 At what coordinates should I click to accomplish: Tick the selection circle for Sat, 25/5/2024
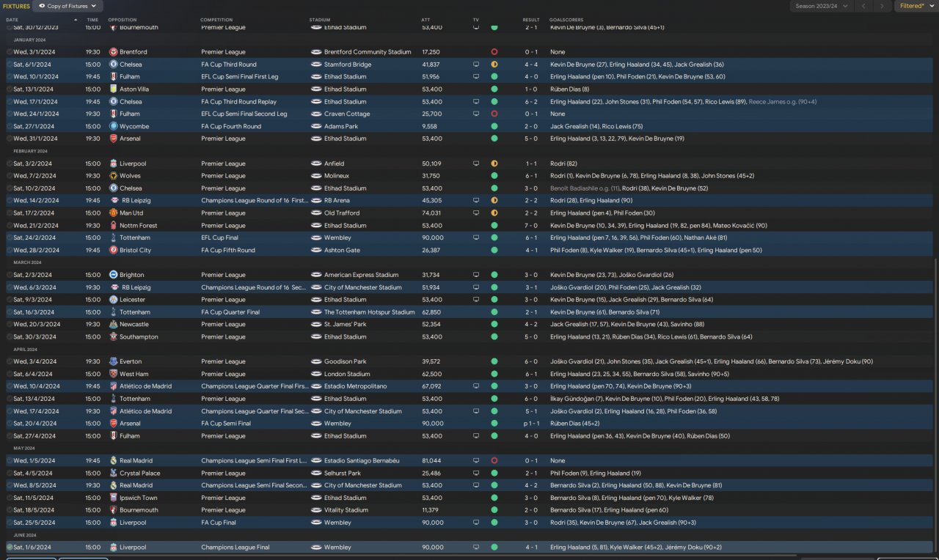(x=10, y=523)
